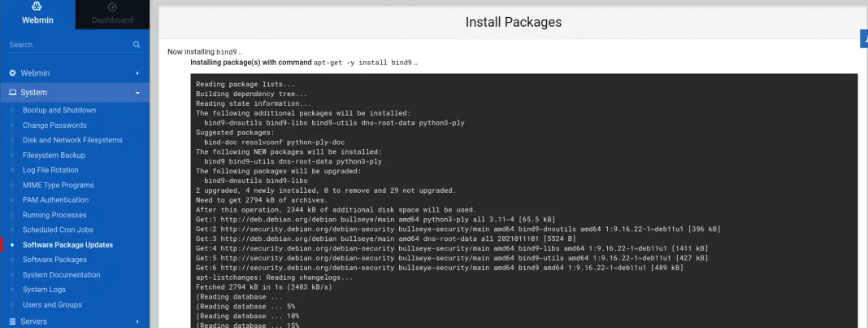Switch to the Webmin tab
868x328 pixels.
(37, 15)
